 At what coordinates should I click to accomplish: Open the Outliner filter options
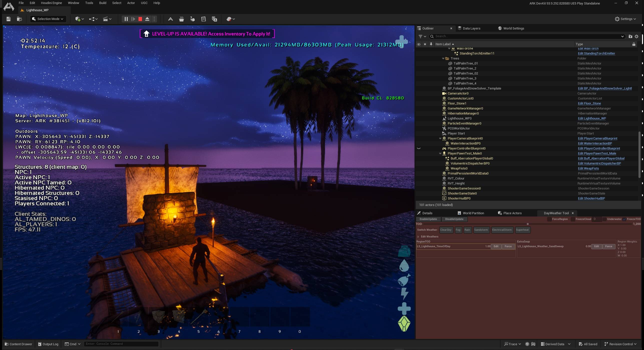(422, 36)
